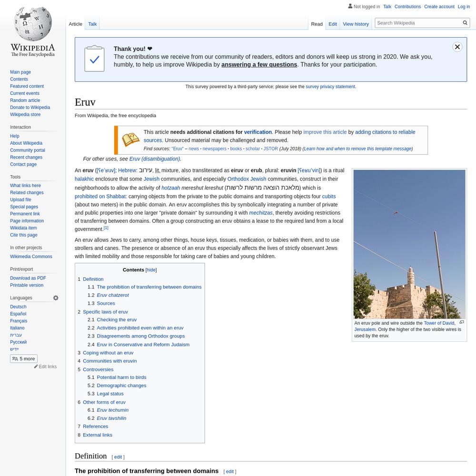
Task: Open Wikimedia Commons link
Action: [x=31, y=257]
